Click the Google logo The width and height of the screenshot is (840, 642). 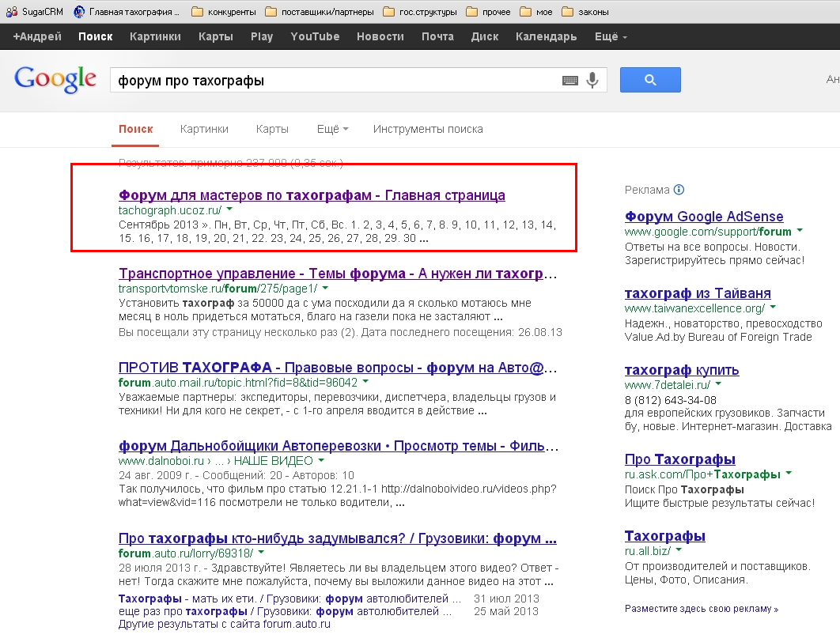pos(55,79)
